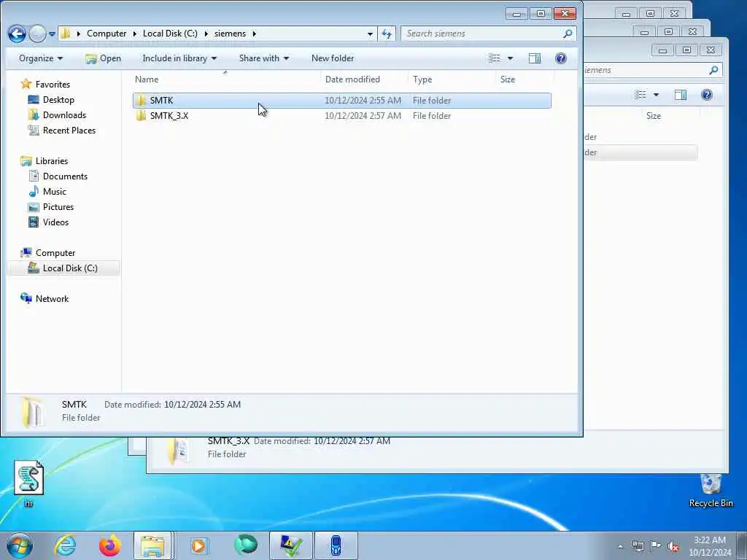This screenshot has width=747, height=560.
Task: Show hidden tray icons arrow
Action: (620, 547)
